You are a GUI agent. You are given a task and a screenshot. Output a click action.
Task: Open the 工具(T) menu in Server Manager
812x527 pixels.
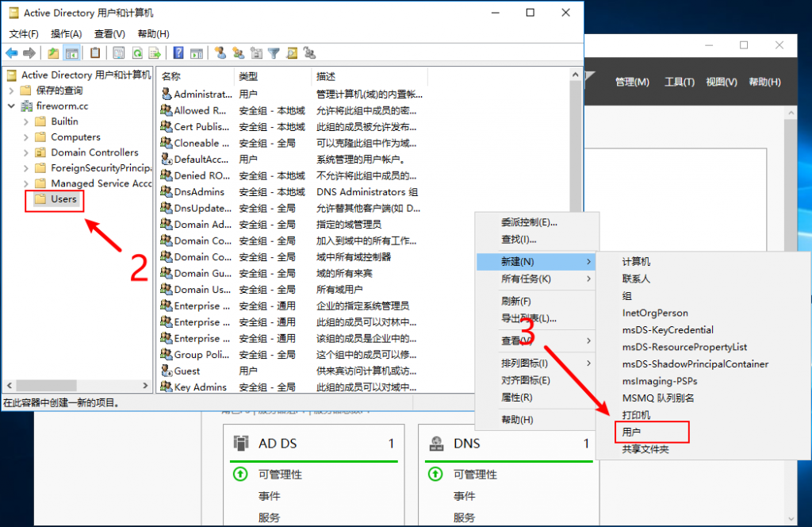point(679,82)
